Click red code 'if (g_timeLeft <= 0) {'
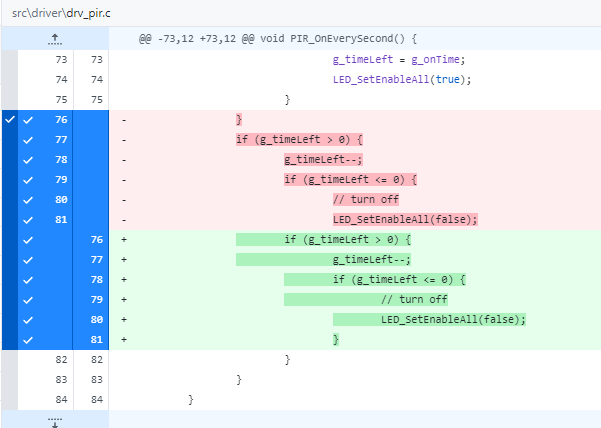The image size is (601, 428). click(x=350, y=179)
